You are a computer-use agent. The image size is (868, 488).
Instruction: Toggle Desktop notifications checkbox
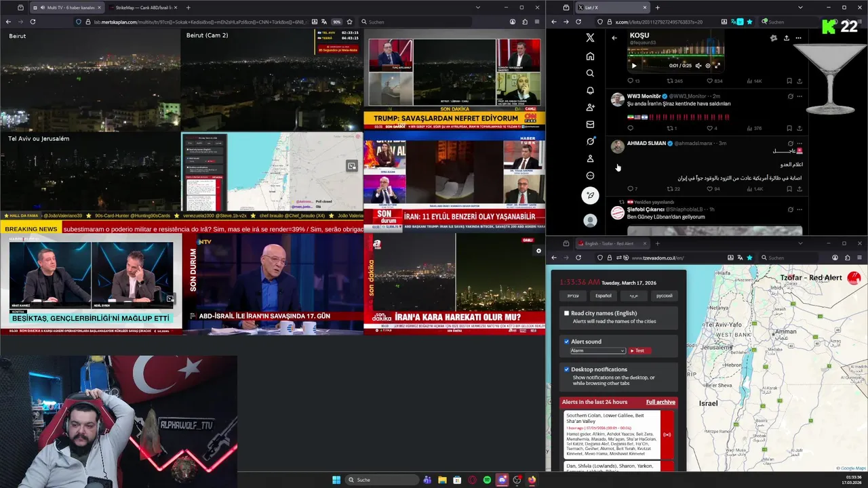click(566, 369)
